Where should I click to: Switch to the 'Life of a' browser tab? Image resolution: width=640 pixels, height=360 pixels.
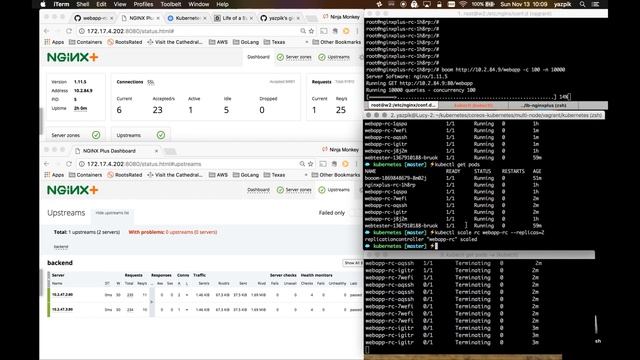pos(233,18)
